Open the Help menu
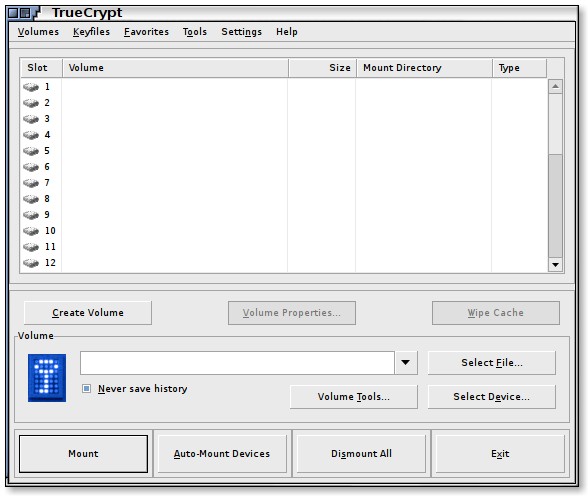The image size is (588, 496). point(287,32)
